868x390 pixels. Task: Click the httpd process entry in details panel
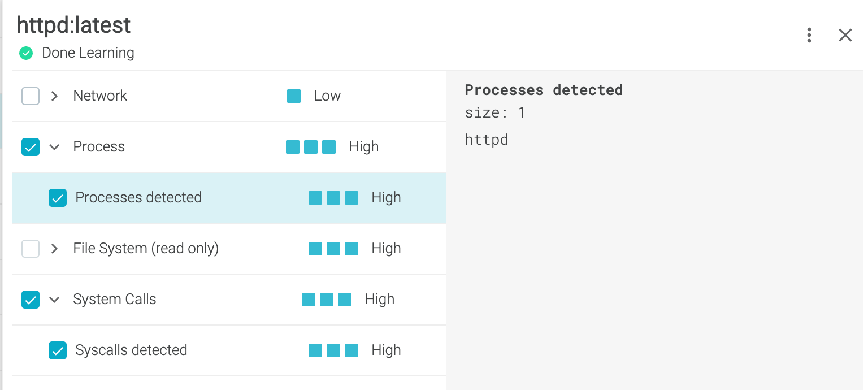pos(486,140)
